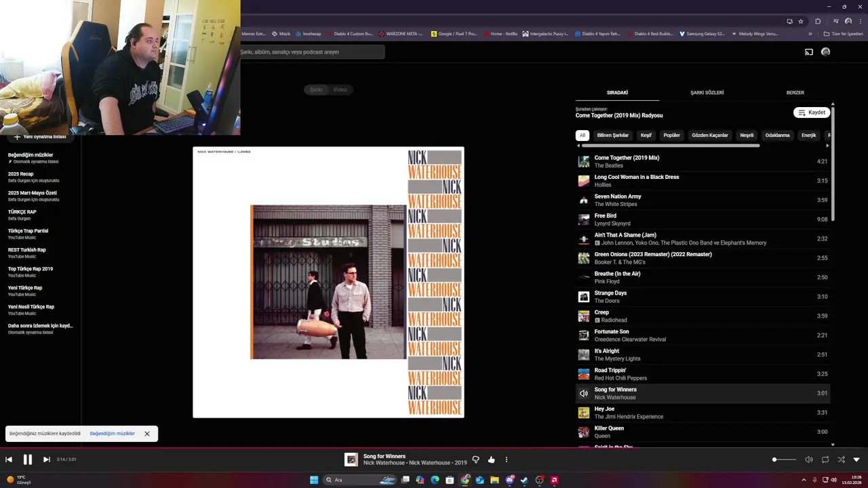
Task: Click the thumbs-up like icon in player bar
Action: tap(491, 460)
